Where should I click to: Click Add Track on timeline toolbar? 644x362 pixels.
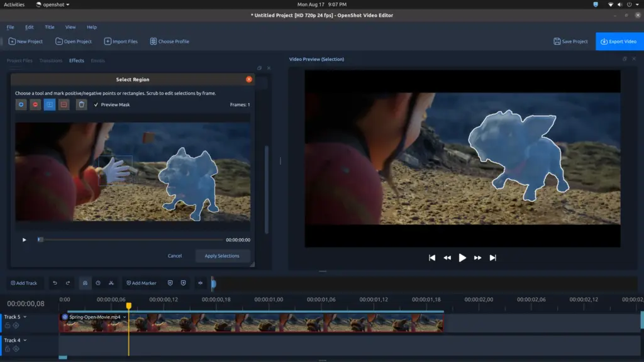pos(24,283)
